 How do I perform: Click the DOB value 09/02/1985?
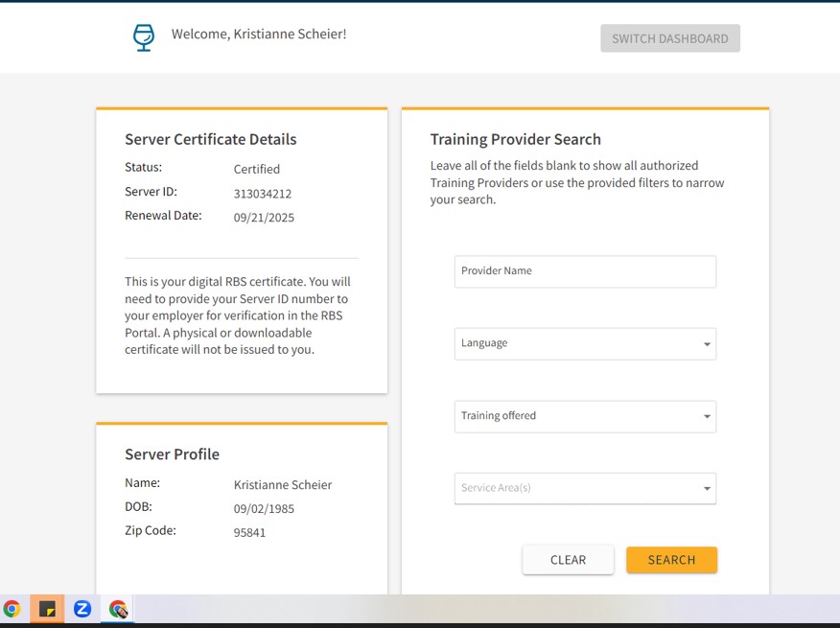[x=264, y=508]
